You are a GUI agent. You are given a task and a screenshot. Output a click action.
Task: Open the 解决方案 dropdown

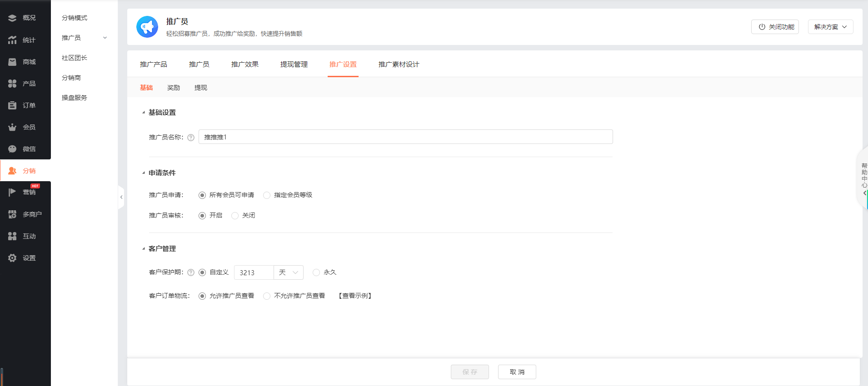830,27
